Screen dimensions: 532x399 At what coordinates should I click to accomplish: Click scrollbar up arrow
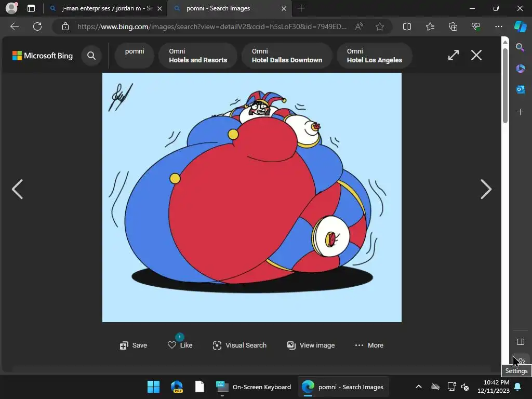click(x=505, y=42)
